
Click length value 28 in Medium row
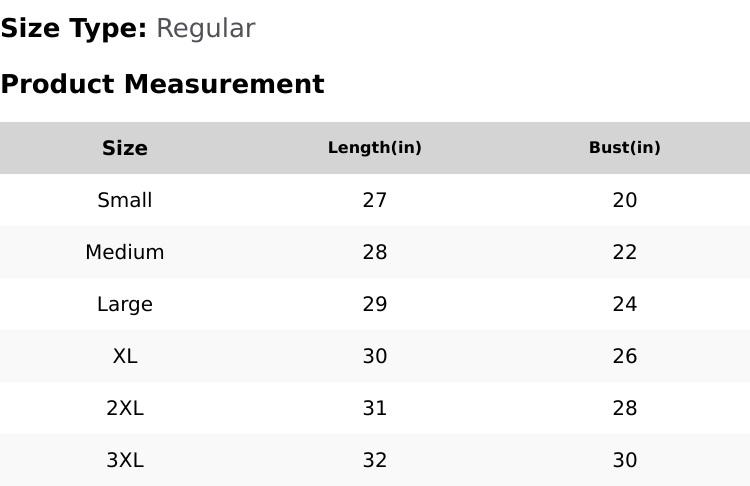[x=375, y=252]
